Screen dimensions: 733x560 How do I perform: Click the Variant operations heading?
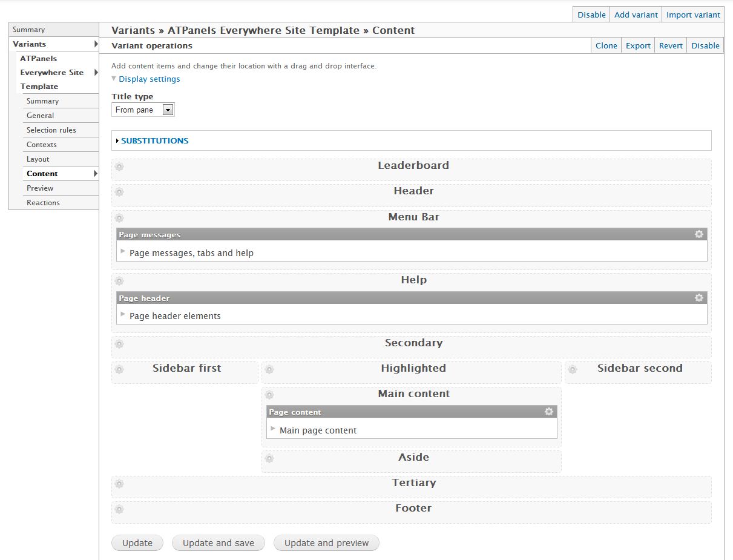coord(152,45)
